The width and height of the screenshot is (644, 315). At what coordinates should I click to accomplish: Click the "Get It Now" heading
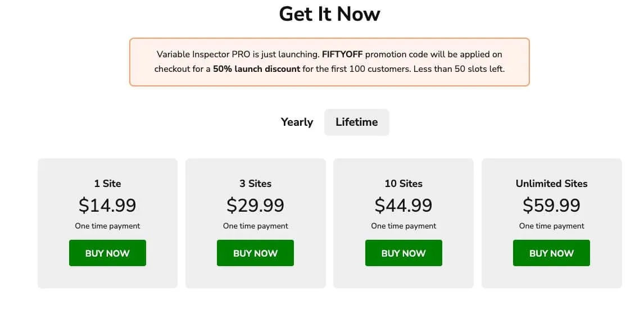(329, 14)
